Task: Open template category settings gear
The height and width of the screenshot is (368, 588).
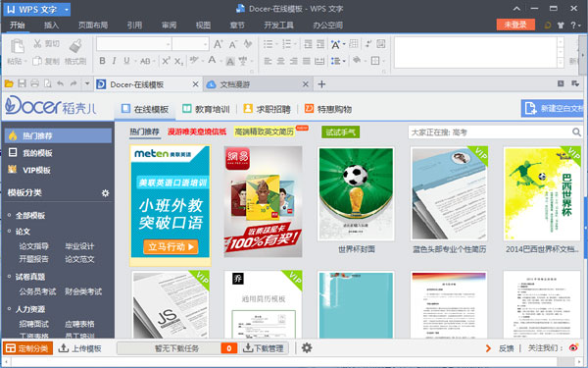Action: click(x=106, y=193)
